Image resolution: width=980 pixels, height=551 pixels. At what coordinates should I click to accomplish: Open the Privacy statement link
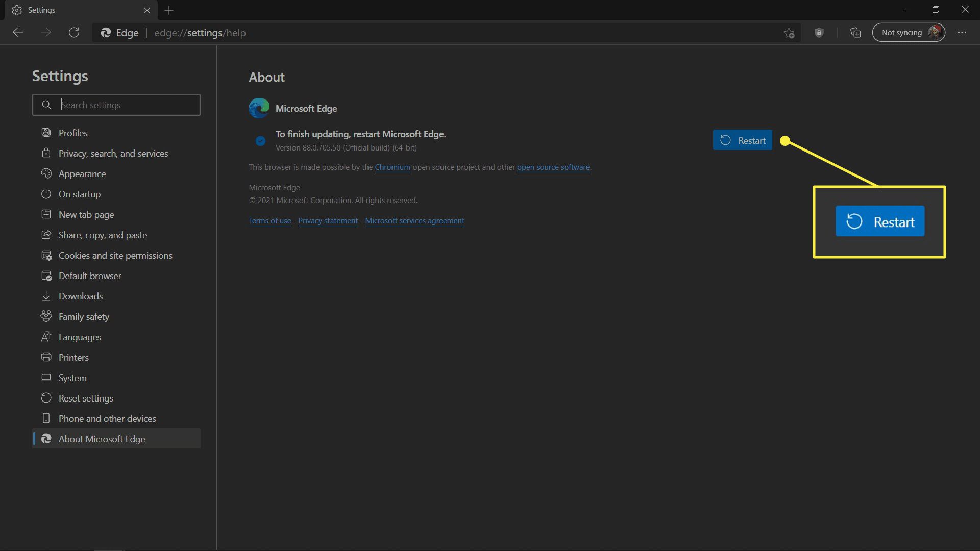pyautogui.click(x=328, y=221)
